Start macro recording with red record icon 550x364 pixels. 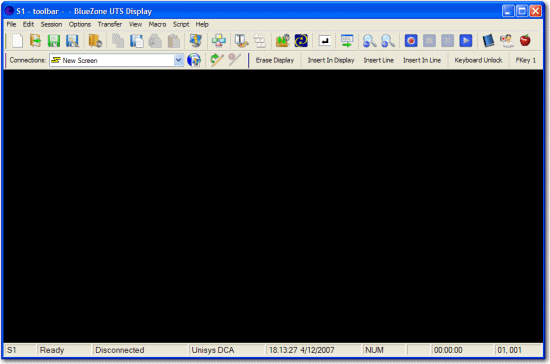[411, 41]
